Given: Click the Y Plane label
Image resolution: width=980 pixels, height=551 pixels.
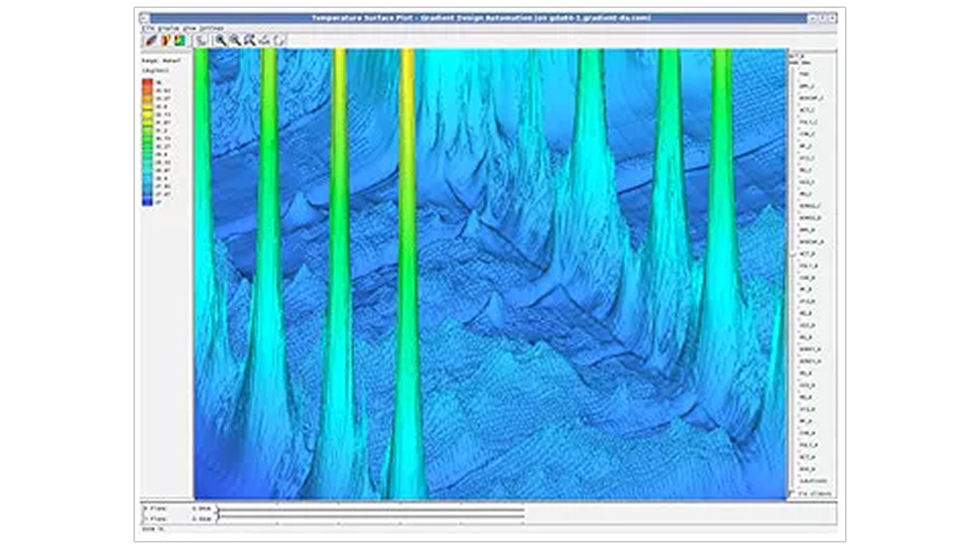Looking at the screenshot, I should click(155, 519).
